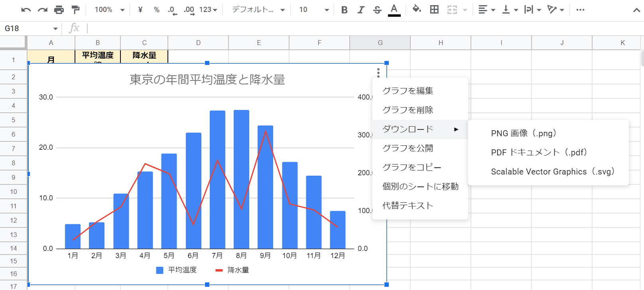Click the merge cells icon
This screenshot has width=644, height=290.
[452, 10]
